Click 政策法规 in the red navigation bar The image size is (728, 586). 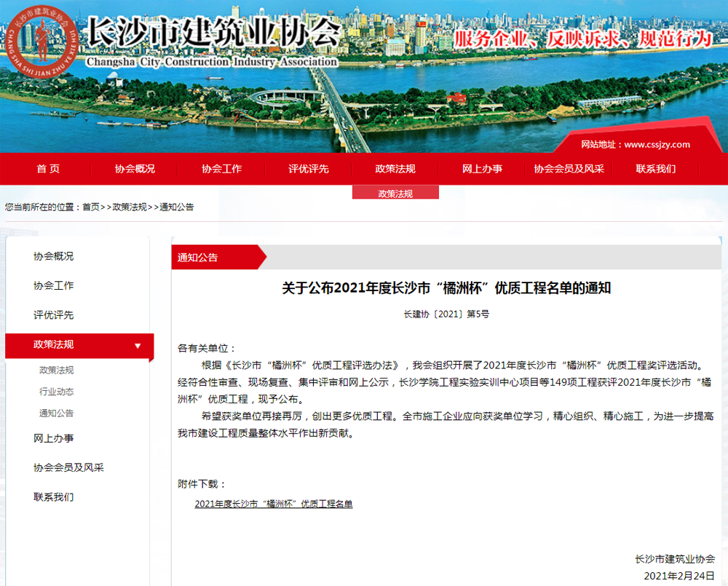coord(395,169)
